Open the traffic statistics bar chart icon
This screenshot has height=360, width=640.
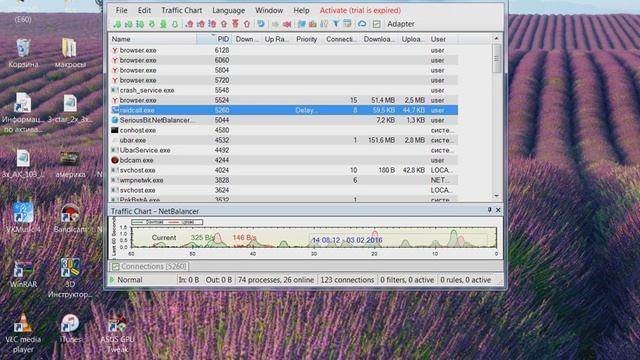point(313,24)
